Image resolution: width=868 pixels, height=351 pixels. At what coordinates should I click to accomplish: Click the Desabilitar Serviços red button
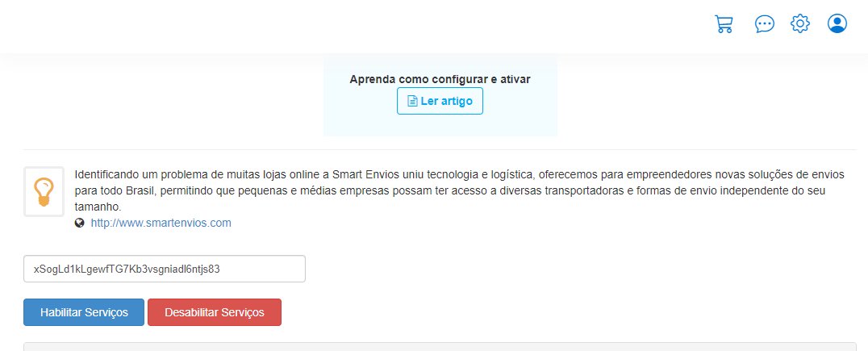[215, 312]
